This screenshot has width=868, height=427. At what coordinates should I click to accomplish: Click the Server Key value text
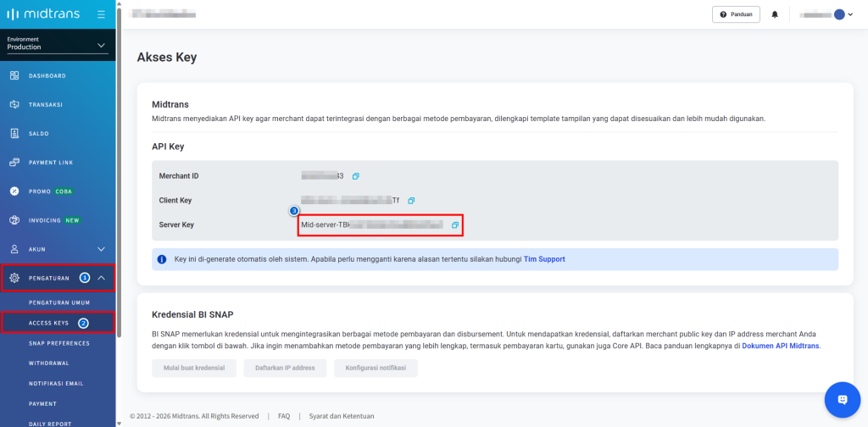pyautogui.click(x=372, y=225)
